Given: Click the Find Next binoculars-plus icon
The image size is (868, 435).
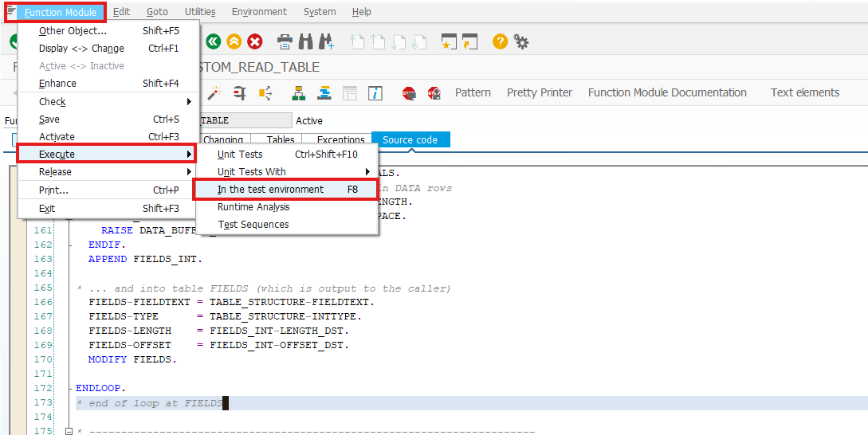Looking at the screenshot, I should (x=327, y=41).
